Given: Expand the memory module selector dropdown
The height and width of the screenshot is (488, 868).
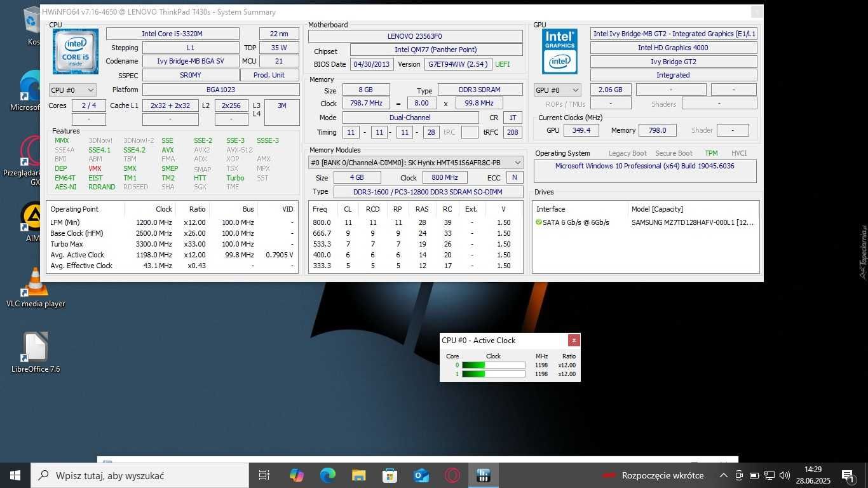Looking at the screenshot, I should tap(416, 163).
